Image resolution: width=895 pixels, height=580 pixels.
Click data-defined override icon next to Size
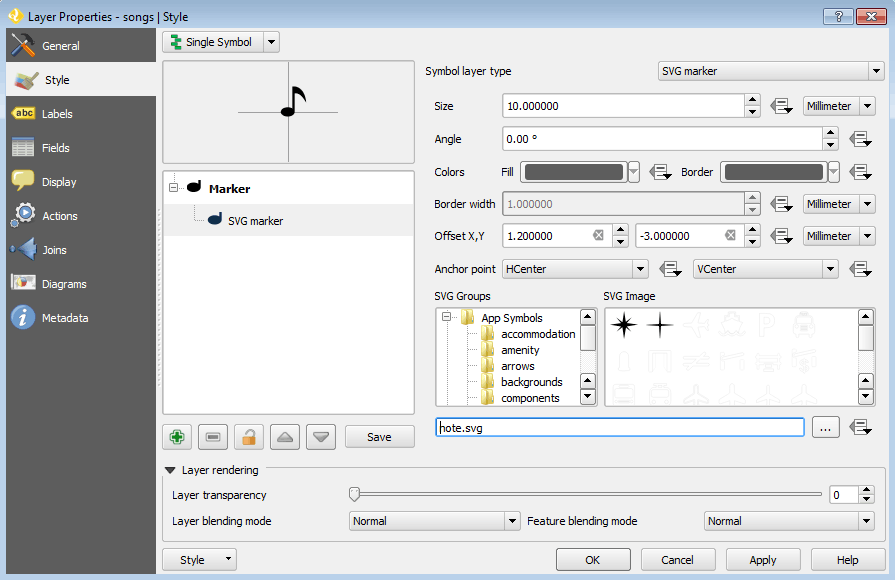[x=782, y=106]
